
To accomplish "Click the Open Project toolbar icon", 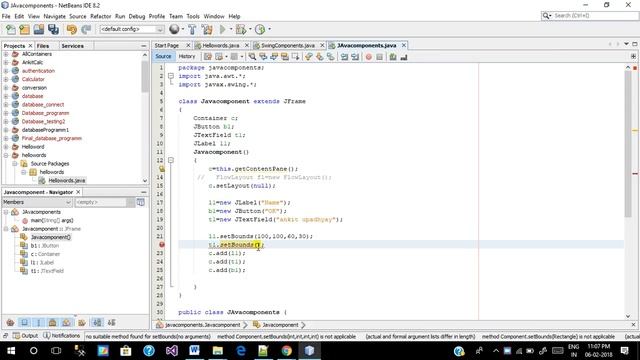I will [39, 29].
